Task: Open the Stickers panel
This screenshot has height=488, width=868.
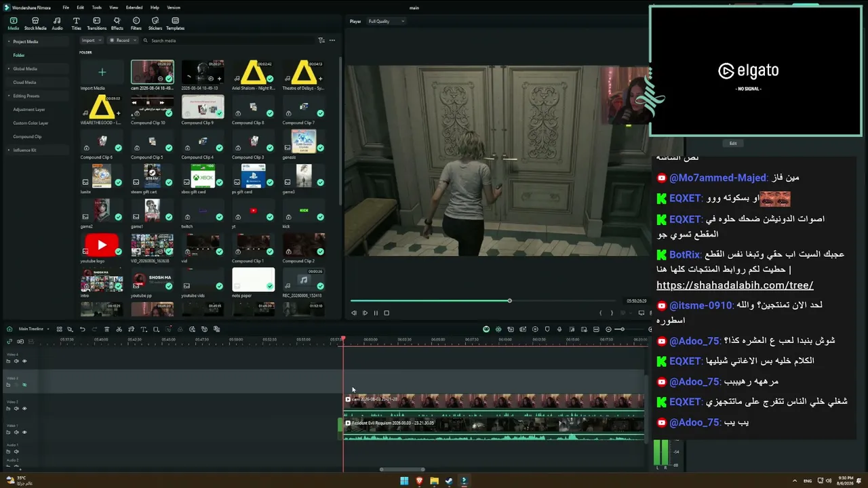Action: tap(155, 24)
